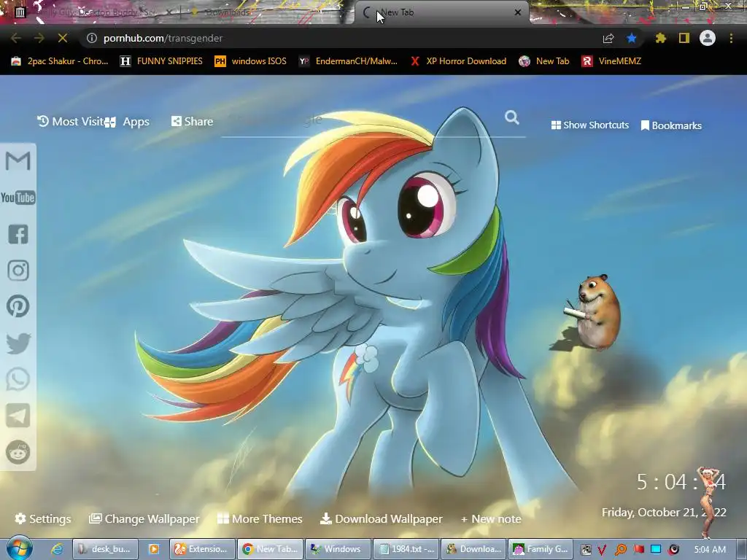Screen dimensions: 747x560
Task: Open the New Tab bookmark in bookmarks bar
Action: coord(544,61)
